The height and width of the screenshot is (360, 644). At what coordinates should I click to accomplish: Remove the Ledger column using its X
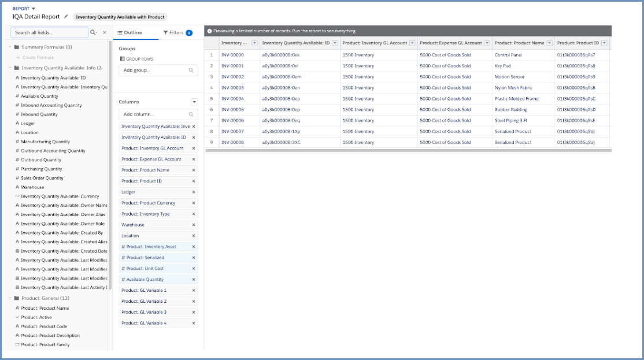(194, 192)
